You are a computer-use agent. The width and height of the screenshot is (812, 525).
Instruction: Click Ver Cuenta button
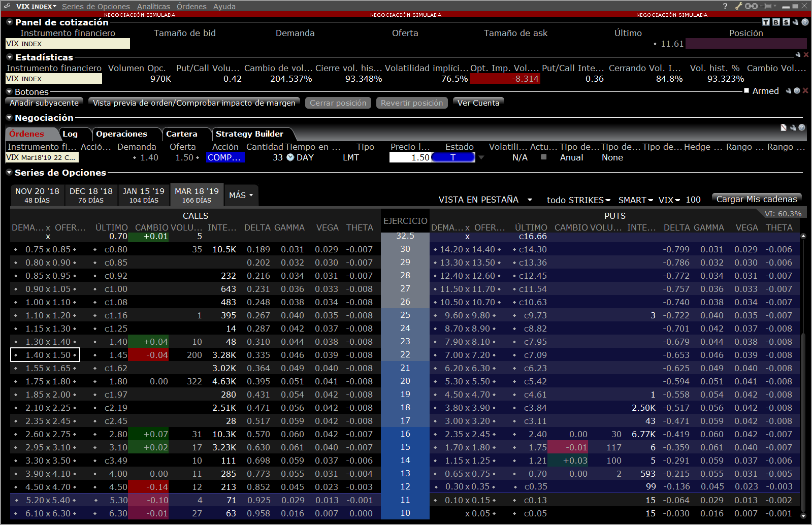point(478,103)
